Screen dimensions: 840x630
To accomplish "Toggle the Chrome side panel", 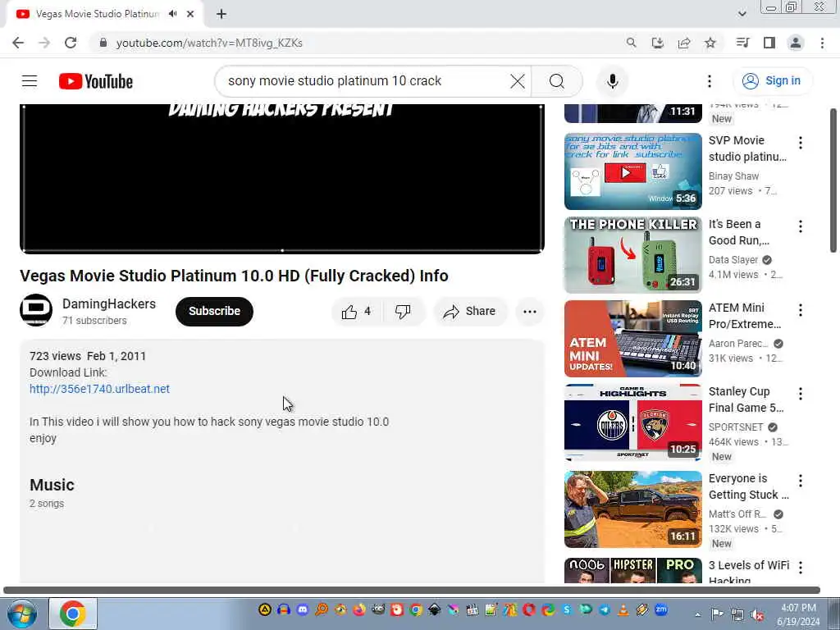I will point(769,43).
